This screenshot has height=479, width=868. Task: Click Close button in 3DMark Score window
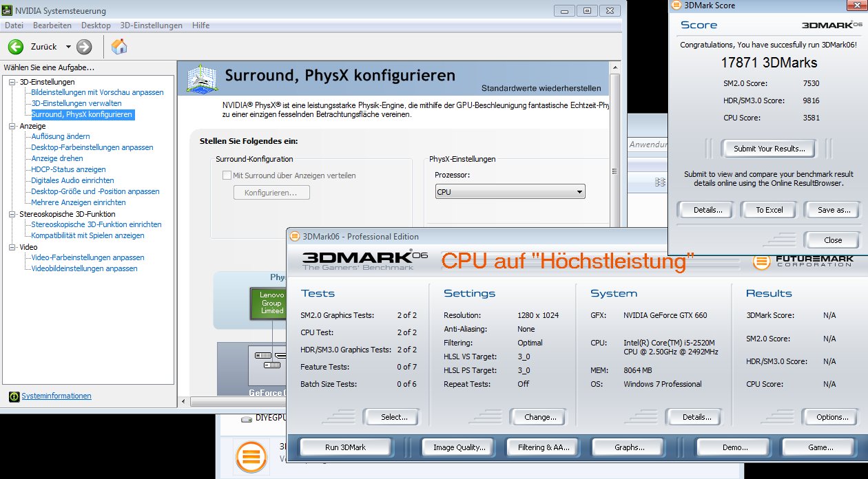pyautogui.click(x=833, y=240)
